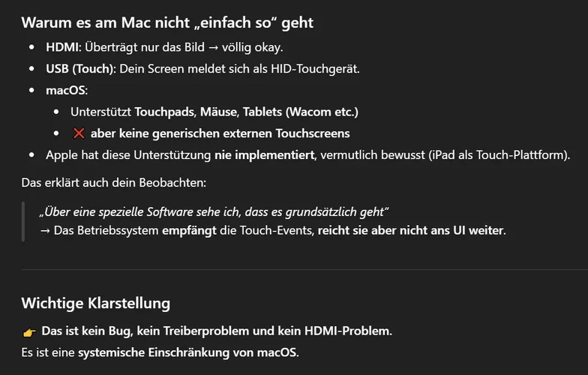Click the red X emoji icon
The width and height of the screenshot is (588, 375).
click(79, 133)
